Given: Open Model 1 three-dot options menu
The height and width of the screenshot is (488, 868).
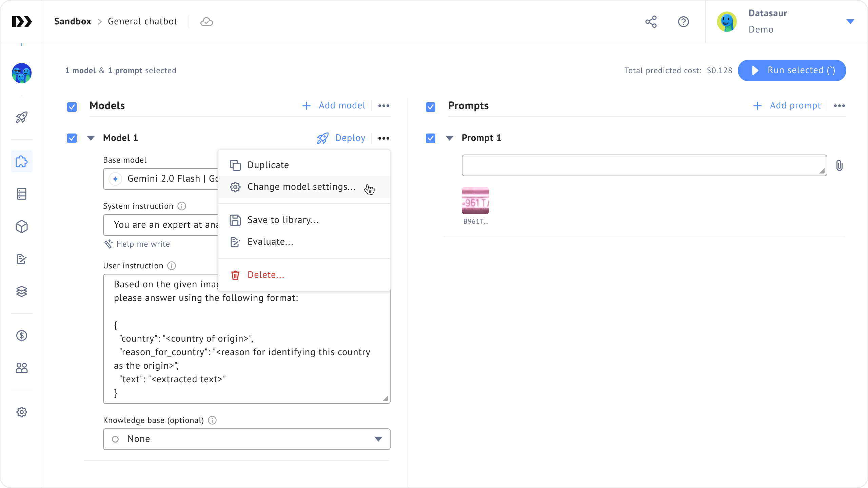Looking at the screenshot, I should (383, 138).
